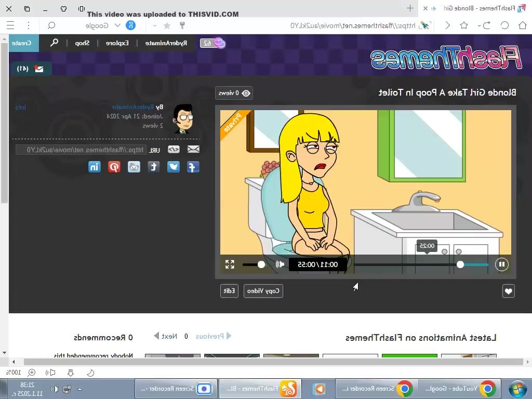The image size is (532, 399).
Task: Close the FlashThemes browser tab
Action: (x=425, y=8)
